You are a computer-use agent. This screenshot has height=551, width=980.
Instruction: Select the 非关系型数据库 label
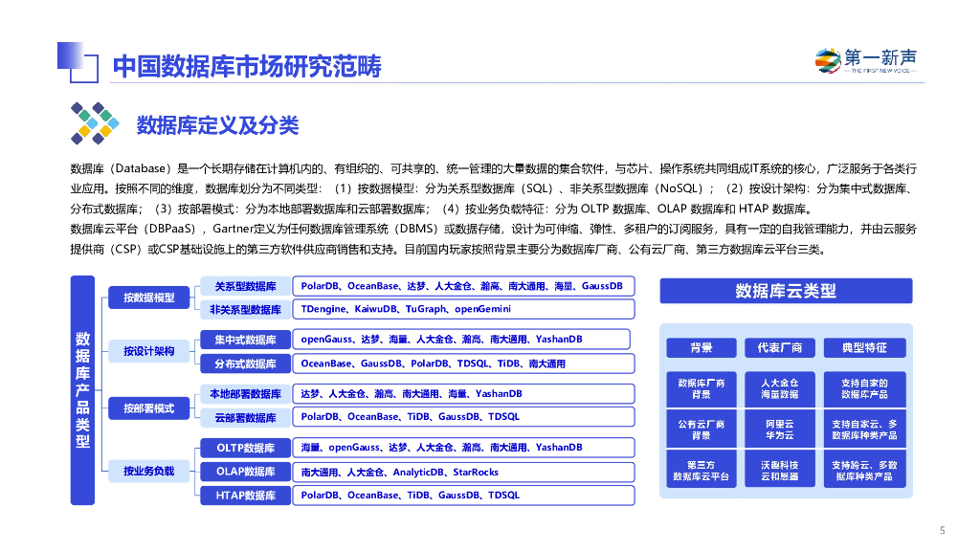(245, 309)
